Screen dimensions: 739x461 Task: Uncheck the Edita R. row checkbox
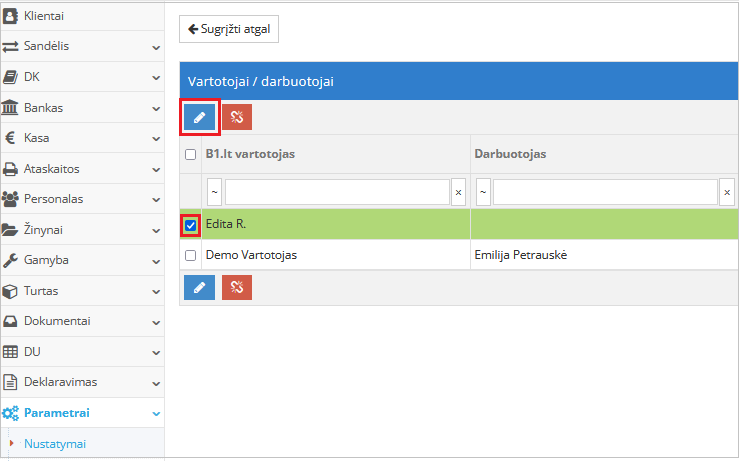pos(191,225)
